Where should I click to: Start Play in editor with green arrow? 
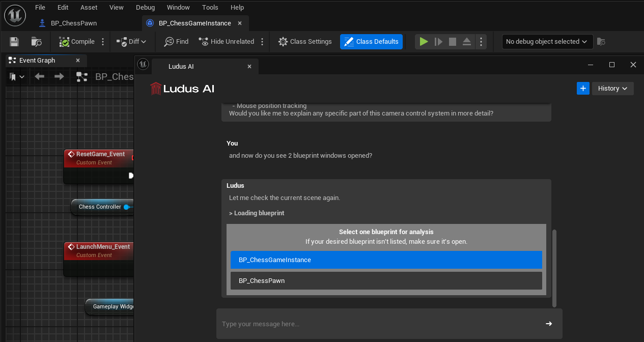pyautogui.click(x=424, y=42)
